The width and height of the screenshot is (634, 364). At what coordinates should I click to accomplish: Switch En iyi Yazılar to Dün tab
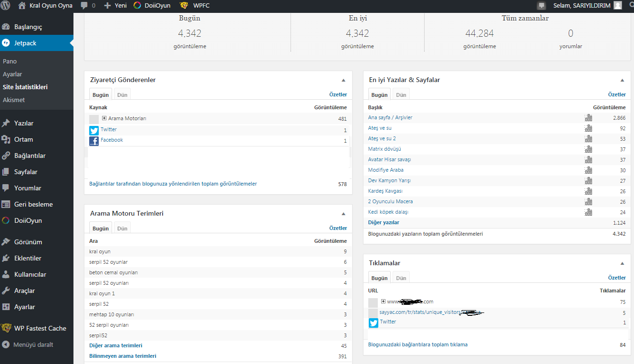click(401, 94)
